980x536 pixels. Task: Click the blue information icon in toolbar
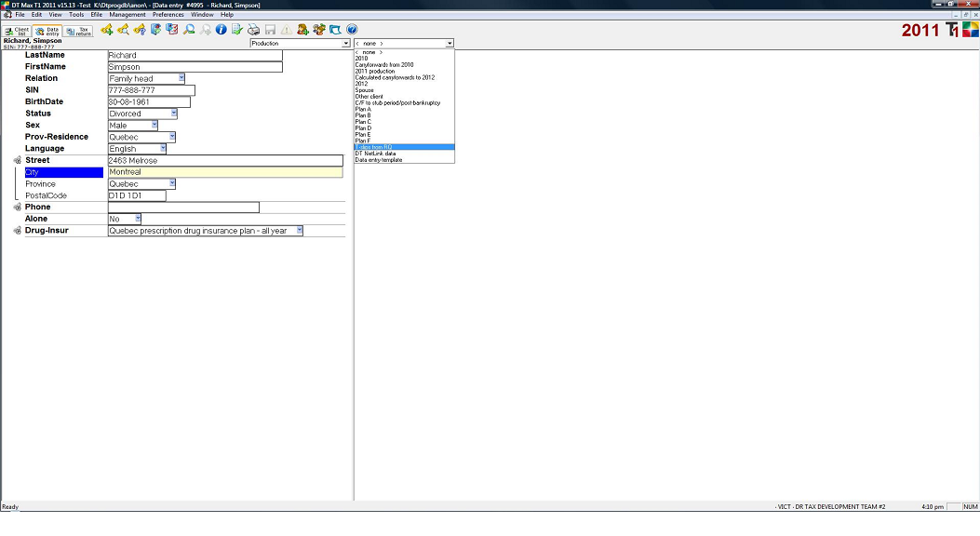click(221, 30)
